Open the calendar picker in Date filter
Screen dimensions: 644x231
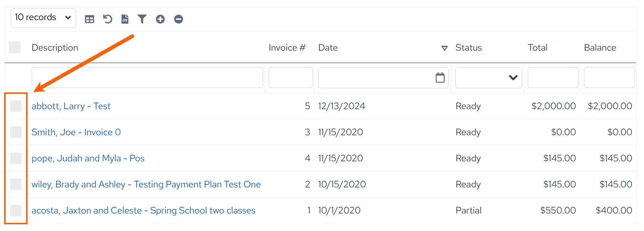click(440, 77)
